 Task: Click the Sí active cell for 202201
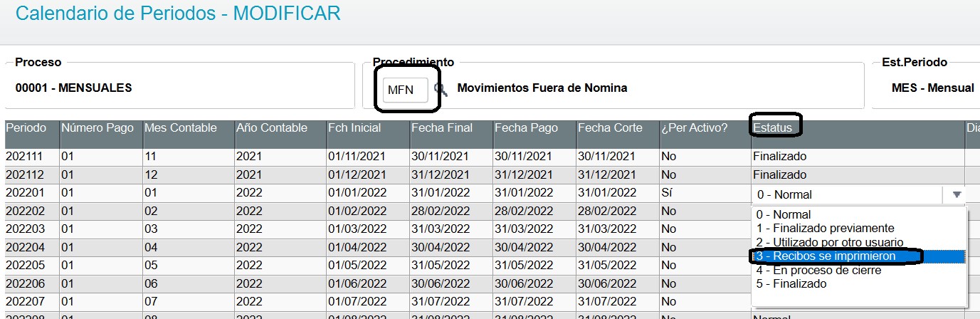[705, 193]
